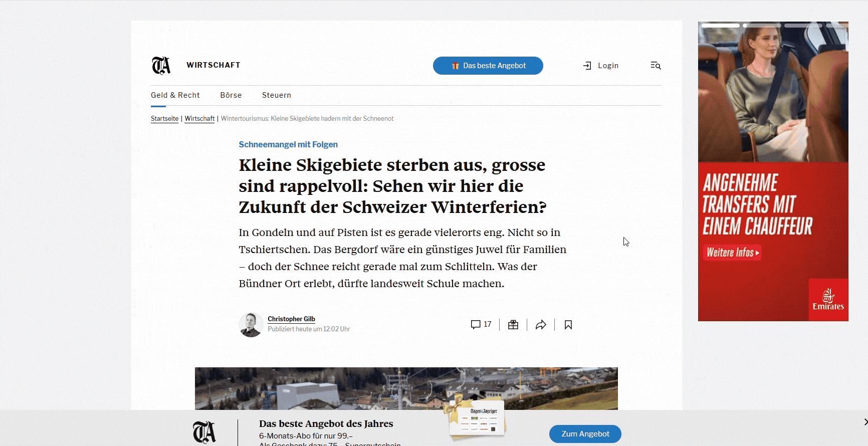Share the article via arrow icon

[x=541, y=325]
